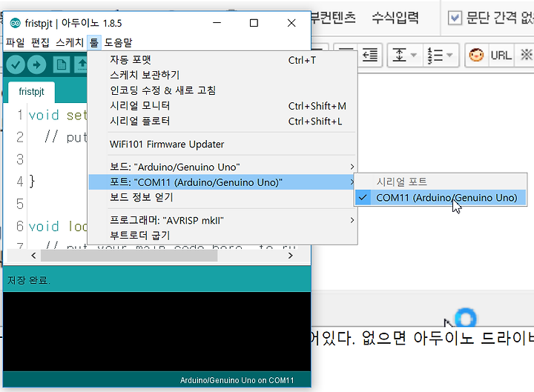Open 시리얼 플로터 from the menu
This screenshot has width=534, height=392.
click(x=222, y=121)
